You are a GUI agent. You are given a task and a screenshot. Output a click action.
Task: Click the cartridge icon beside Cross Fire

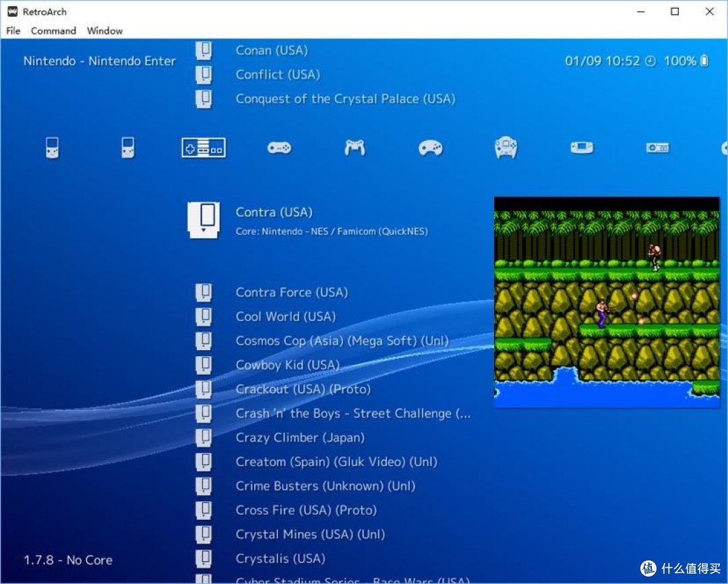tap(204, 510)
